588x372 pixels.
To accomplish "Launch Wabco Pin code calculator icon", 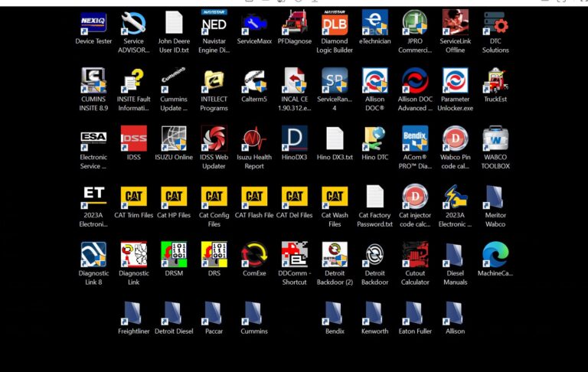I will tap(456, 139).
